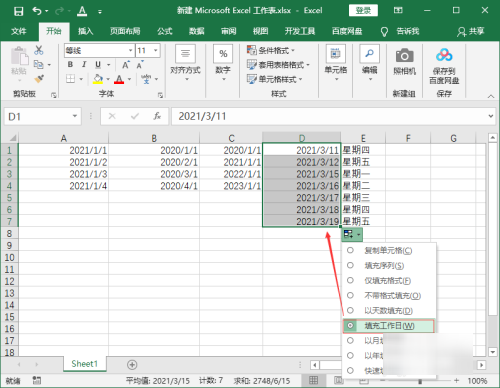The width and height of the screenshot is (500, 388).
Task: Click the Copy icon in clipboard group
Action: (39, 64)
